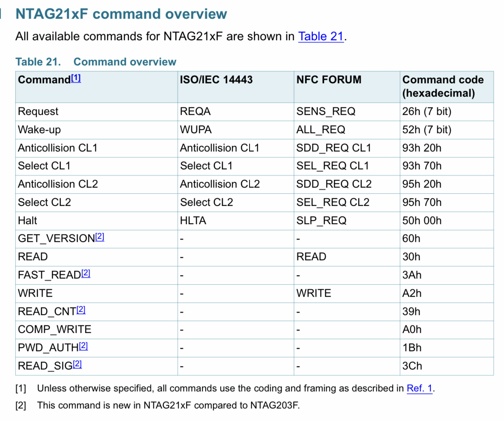The width and height of the screenshot is (504, 421).
Task: Click footnote [2] marker next to READ_SIG
Action: 77,364
